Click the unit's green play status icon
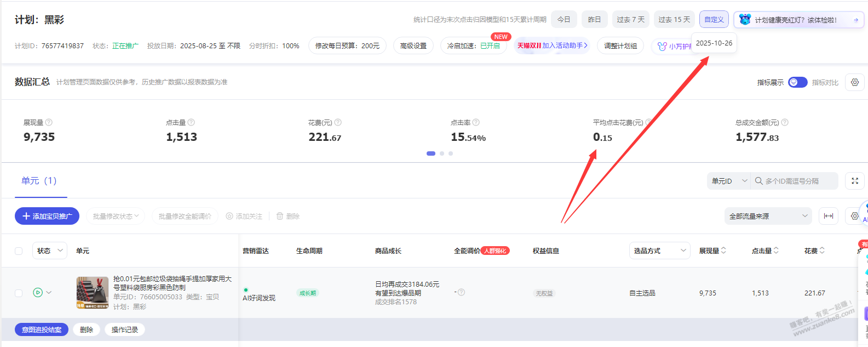This screenshot has height=347, width=868. [38, 293]
